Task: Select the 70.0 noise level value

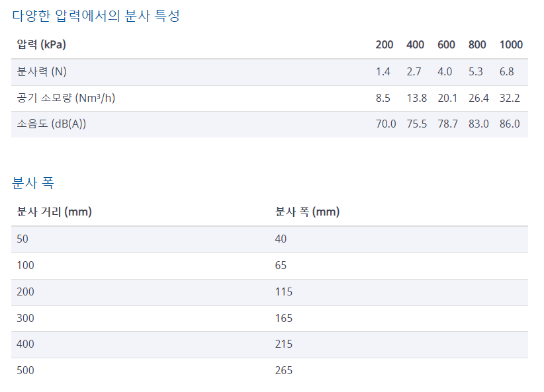Action: click(x=385, y=124)
